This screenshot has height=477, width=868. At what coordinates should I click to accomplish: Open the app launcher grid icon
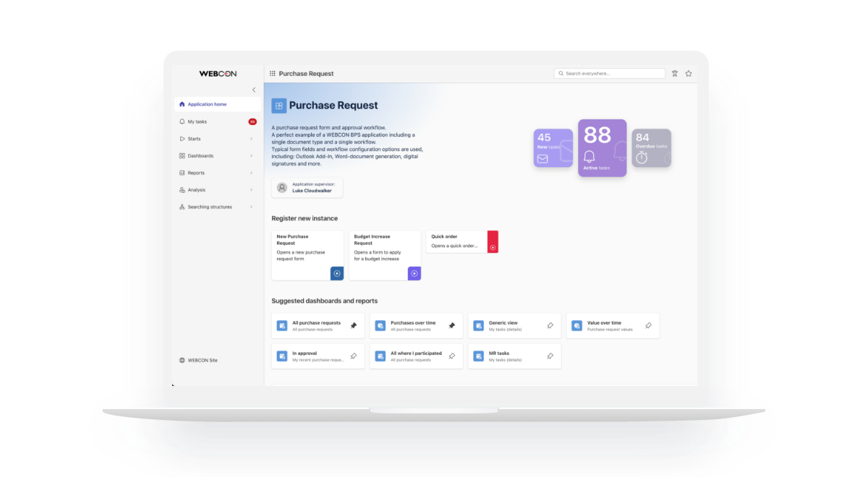[x=272, y=74]
